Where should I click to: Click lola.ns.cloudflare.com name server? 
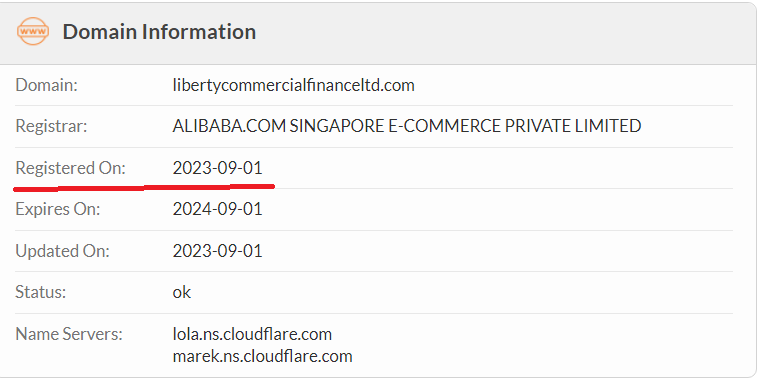[x=252, y=334]
